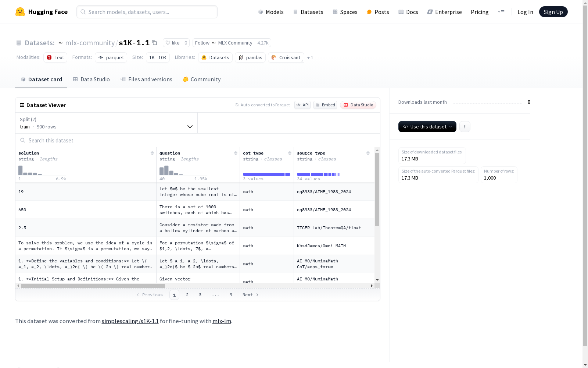Sort the solution column
Screen dimensions: 588x368
152,153
